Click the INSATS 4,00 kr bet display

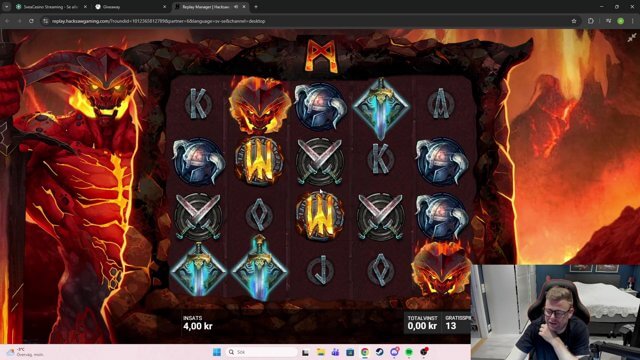(x=198, y=322)
